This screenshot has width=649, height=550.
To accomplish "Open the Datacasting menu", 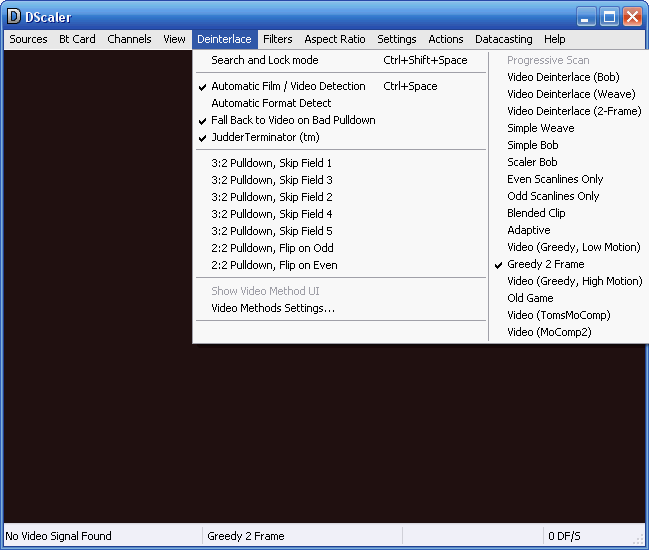I will click(x=504, y=39).
